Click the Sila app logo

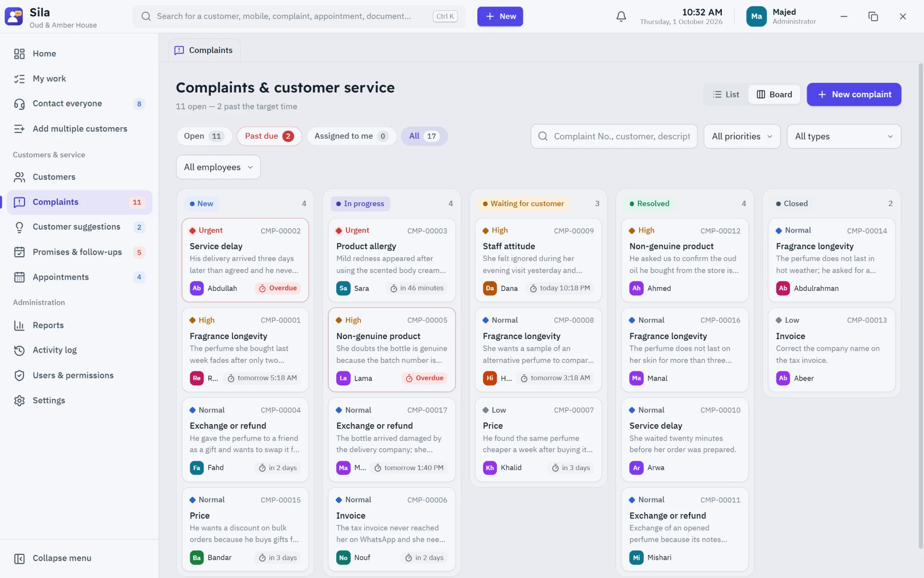(x=13, y=16)
